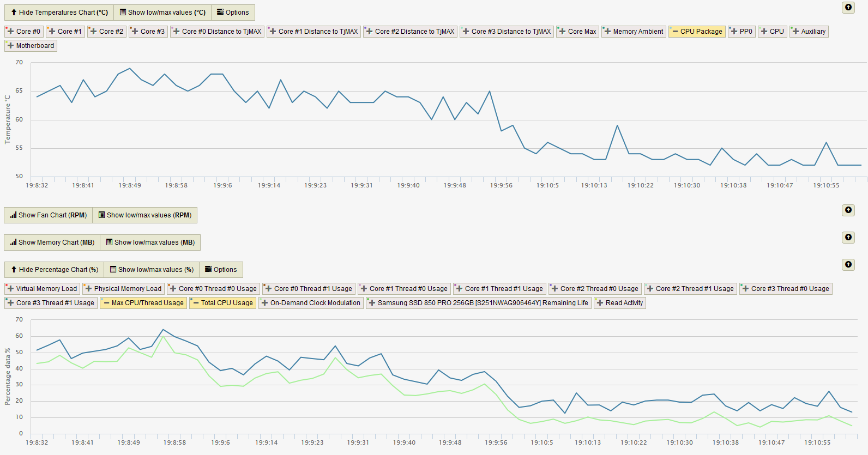Open the percentage chart Options menu
Image resolution: width=868 pixels, height=455 pixels.
coord(221,270)
